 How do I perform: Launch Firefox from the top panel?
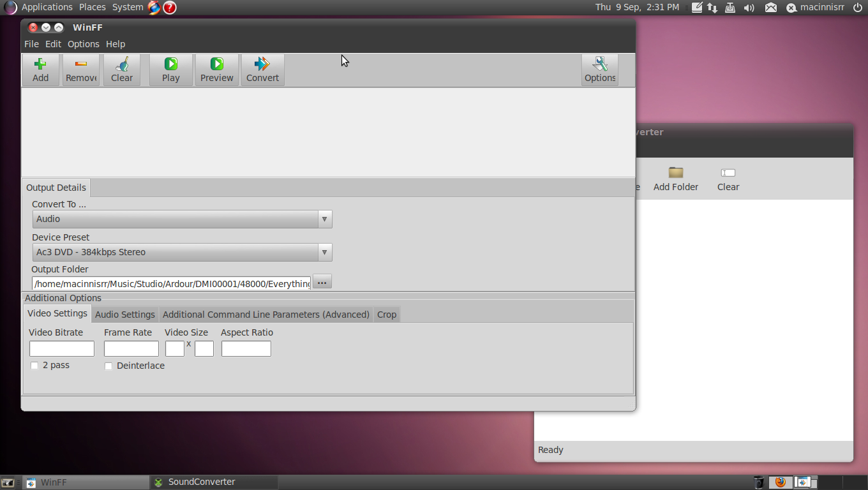[154, 7]
